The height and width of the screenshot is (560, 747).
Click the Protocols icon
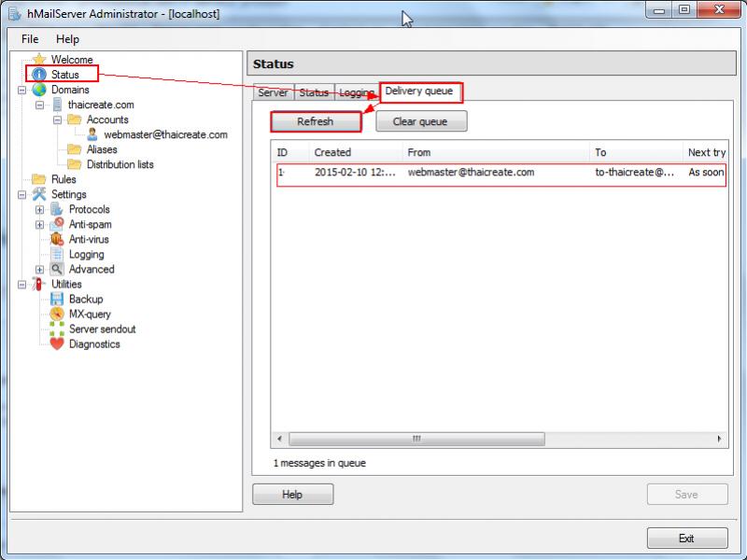[x=57, y=209]
